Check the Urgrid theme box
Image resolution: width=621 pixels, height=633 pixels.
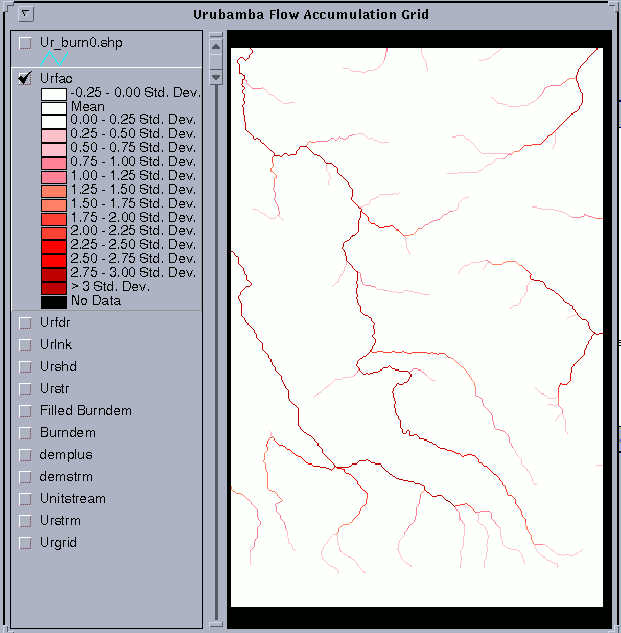[25, 542]
